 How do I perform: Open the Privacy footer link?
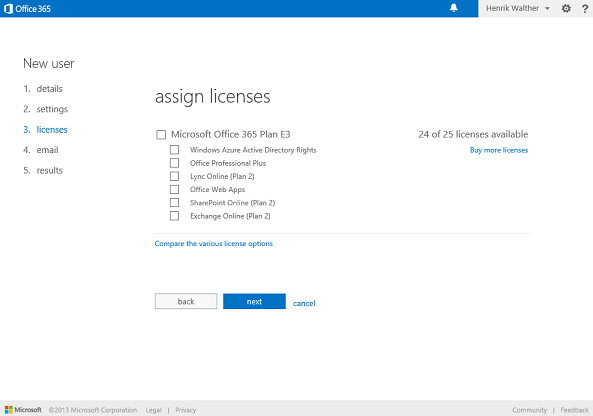click(x=186, y=410)
